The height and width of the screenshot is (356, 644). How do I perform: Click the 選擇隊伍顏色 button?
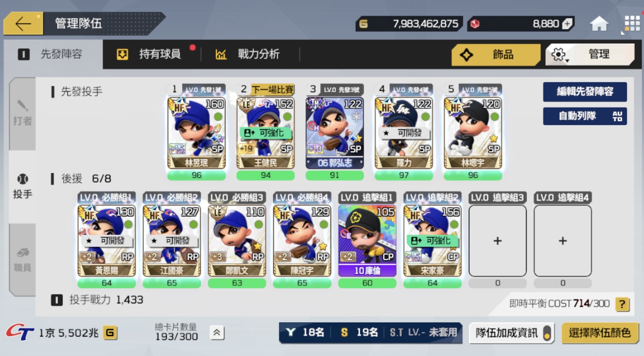tap(599, 333)
